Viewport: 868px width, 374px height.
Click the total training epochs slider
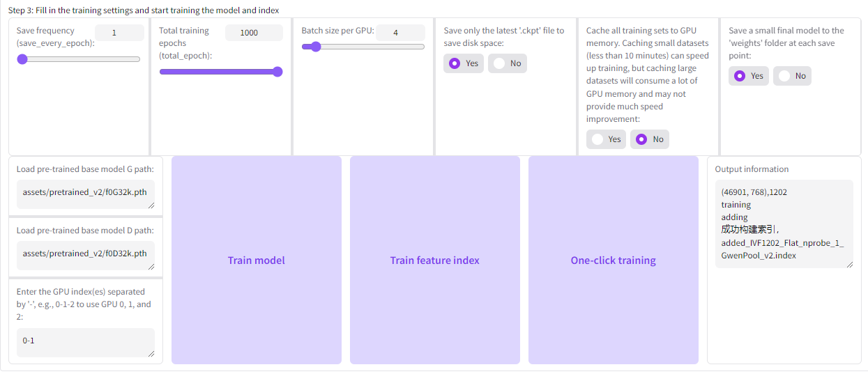(x=221, y=71)
